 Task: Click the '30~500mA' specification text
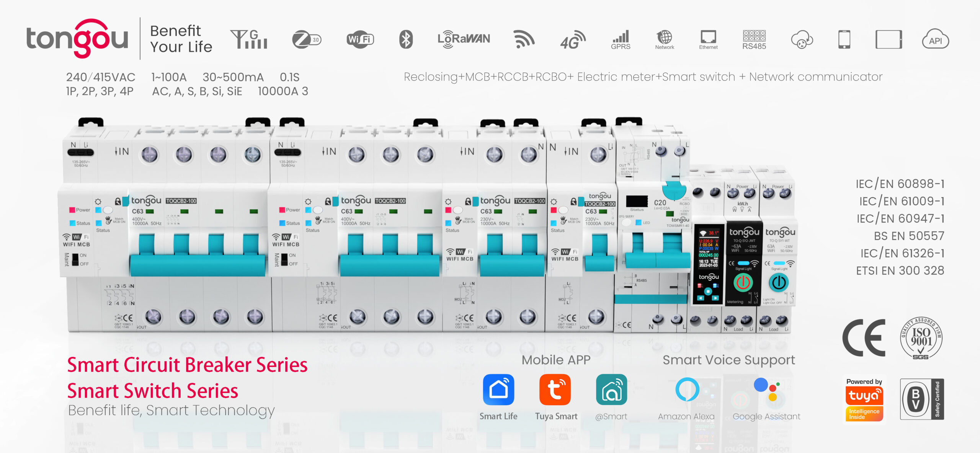tap(233, 77)
